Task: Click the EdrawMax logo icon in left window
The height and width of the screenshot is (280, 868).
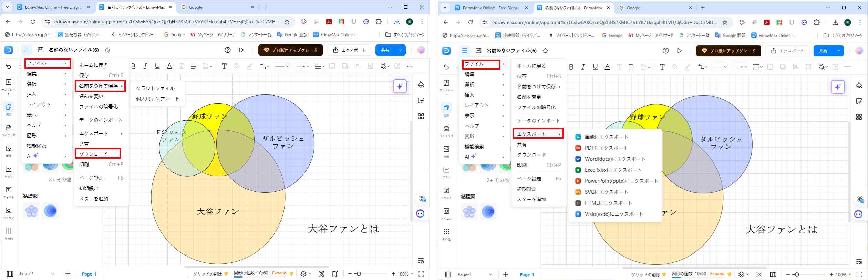Action: click(9, 50)
